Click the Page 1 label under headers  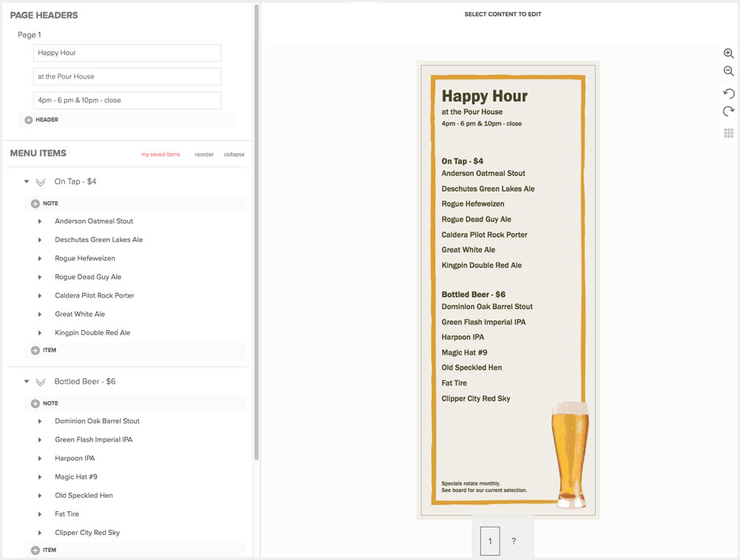[30, 35]
